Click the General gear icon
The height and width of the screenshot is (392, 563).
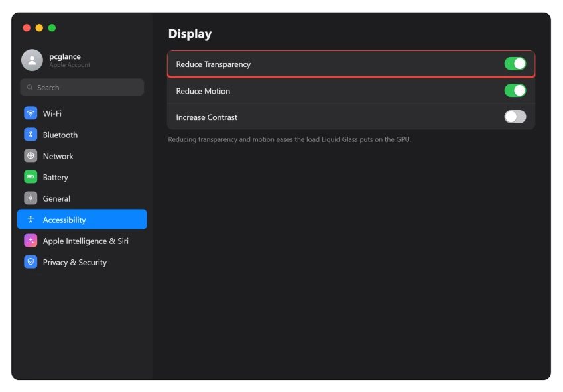(x=31, y=198)
